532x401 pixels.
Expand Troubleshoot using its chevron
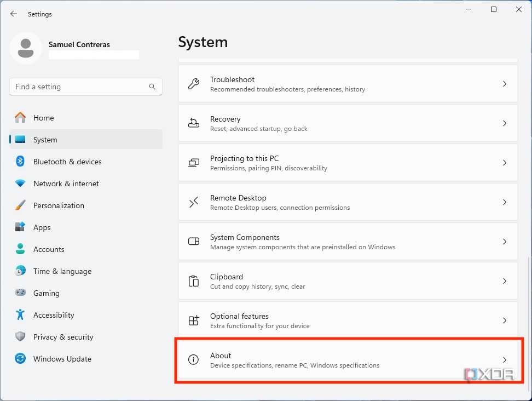pos(505,83)
